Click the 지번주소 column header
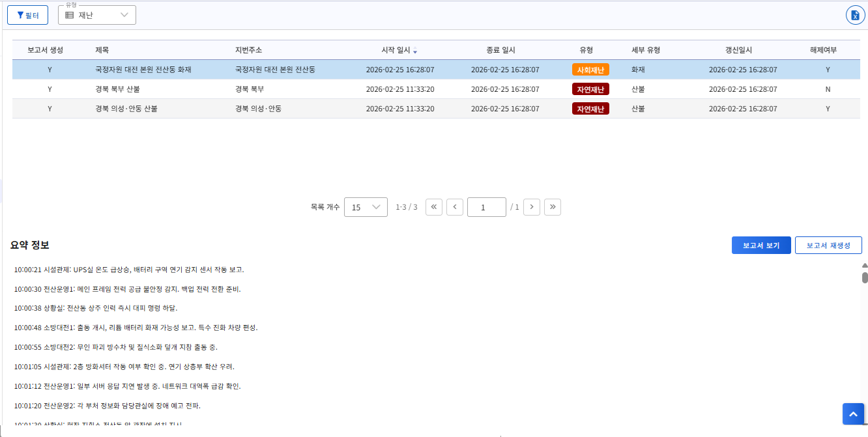The width and height of the screenshot is (868, 437). [x=249, y=50]
